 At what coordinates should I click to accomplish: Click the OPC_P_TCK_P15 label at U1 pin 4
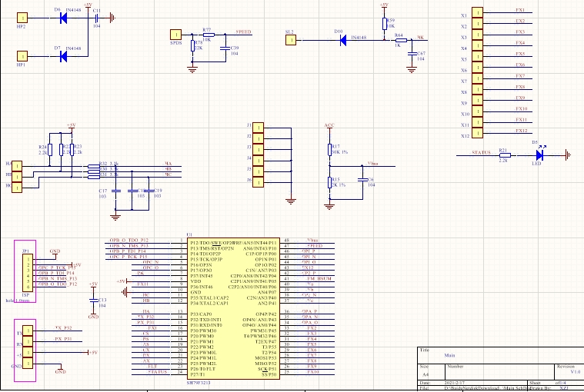point(128,257)
